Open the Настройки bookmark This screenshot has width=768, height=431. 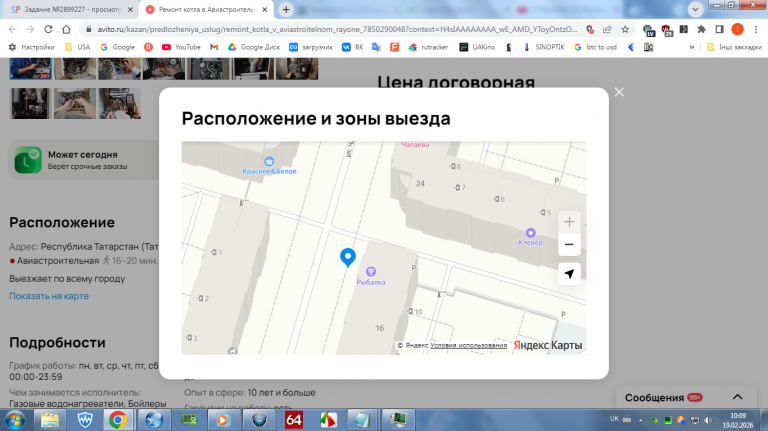(31, 47)
